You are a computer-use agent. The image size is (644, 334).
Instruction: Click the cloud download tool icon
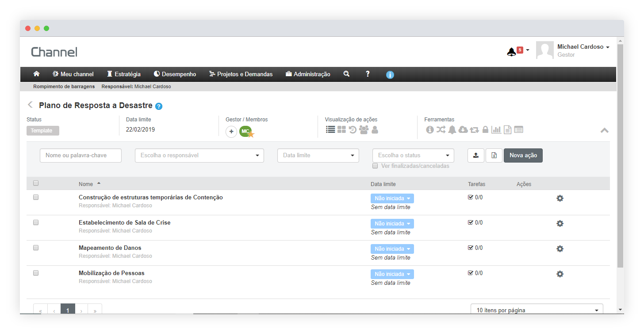tap(463, 129)
